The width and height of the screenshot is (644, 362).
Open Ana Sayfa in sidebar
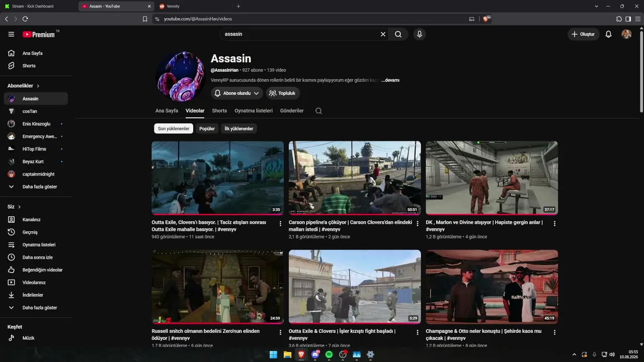coord(36,53)
